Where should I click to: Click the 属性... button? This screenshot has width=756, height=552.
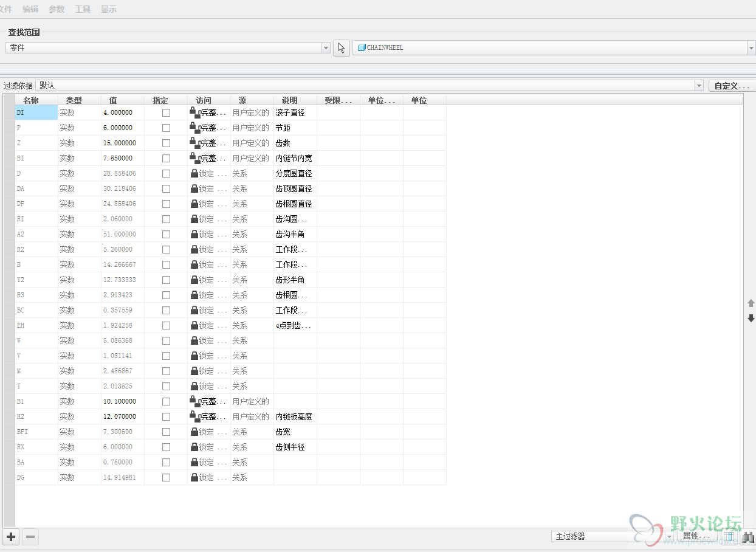[x=698, y=536]
